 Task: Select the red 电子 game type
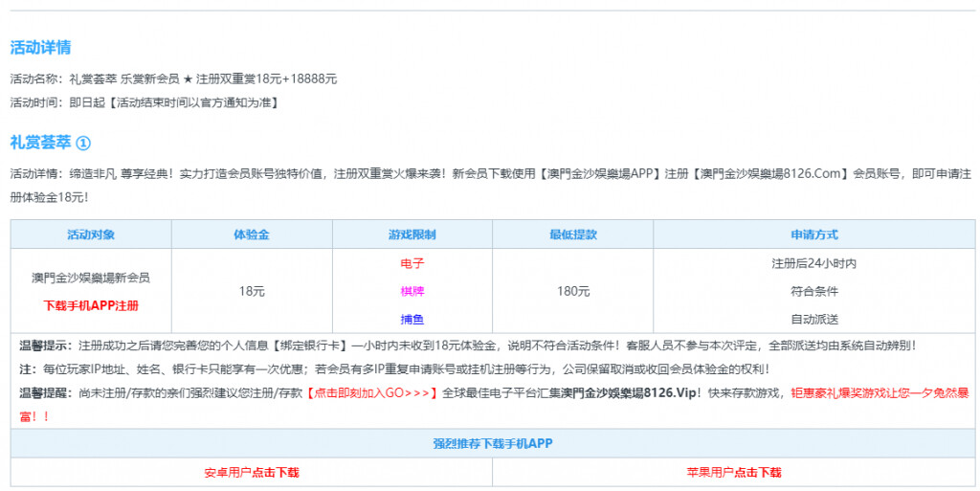tap(412, 263)
